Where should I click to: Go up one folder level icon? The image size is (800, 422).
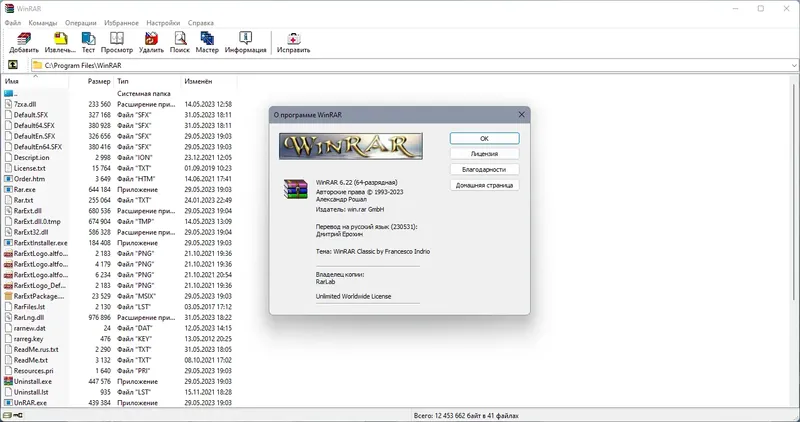[13, 65]
